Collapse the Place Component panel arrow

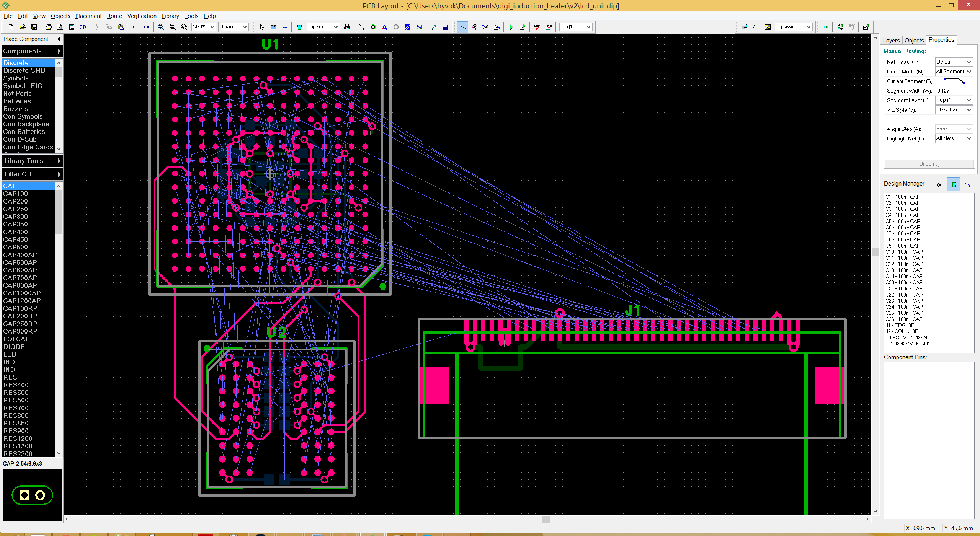[59, 39]
